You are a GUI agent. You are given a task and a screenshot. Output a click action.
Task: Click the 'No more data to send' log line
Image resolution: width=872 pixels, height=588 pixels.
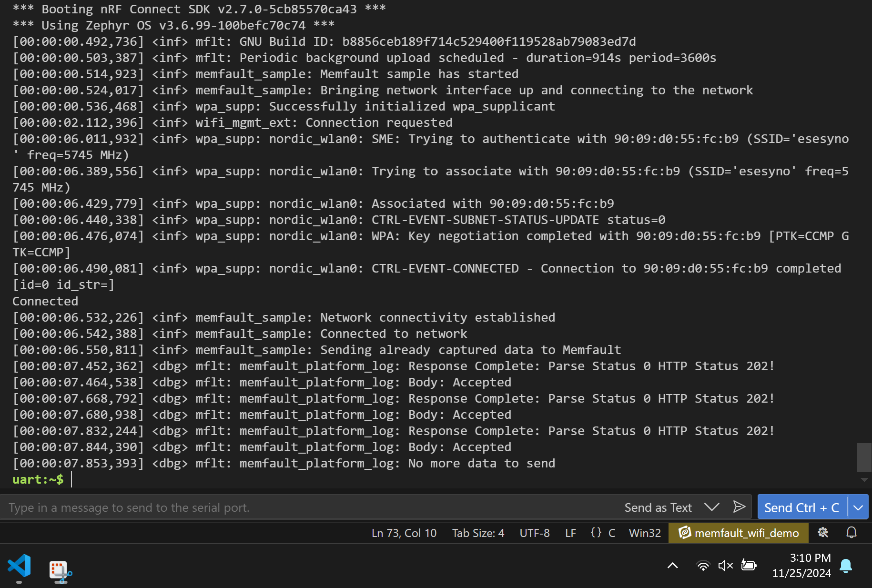click(x=284, y=463)
